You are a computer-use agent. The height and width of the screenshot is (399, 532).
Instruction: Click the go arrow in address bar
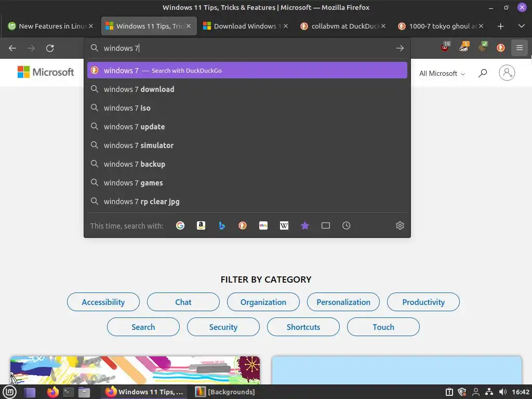click(400, 48)
